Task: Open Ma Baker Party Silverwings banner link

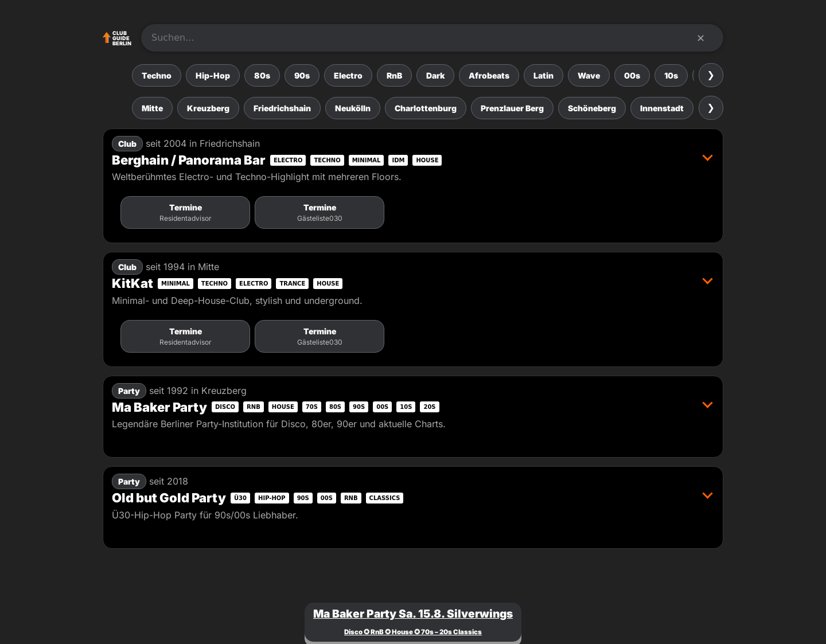Action: click(x=413, y=614)
